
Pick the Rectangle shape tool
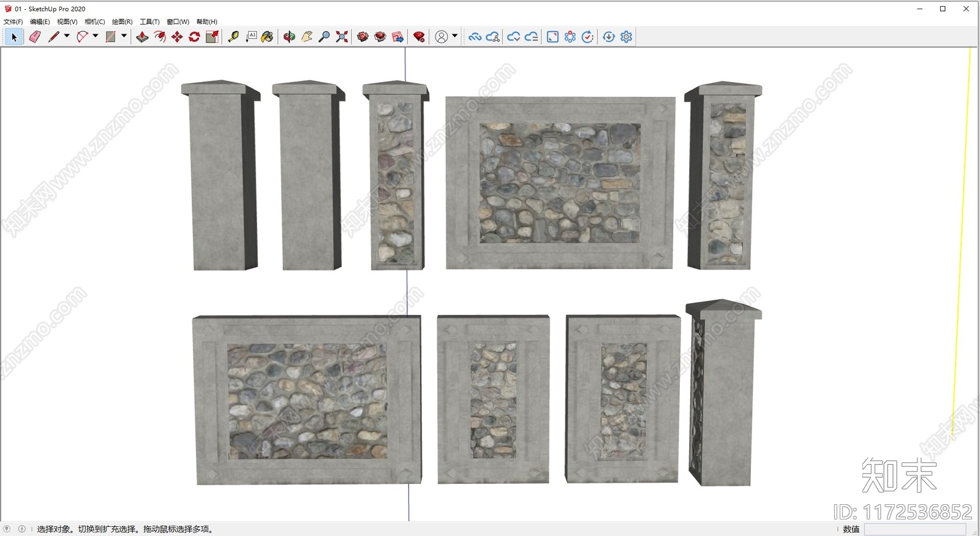pos(110,37)
